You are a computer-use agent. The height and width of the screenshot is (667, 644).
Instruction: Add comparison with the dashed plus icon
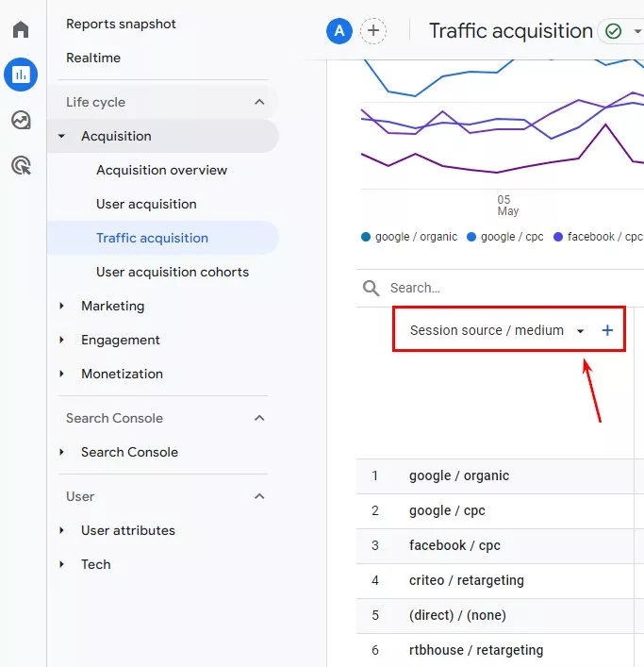[x=373, y=30]
